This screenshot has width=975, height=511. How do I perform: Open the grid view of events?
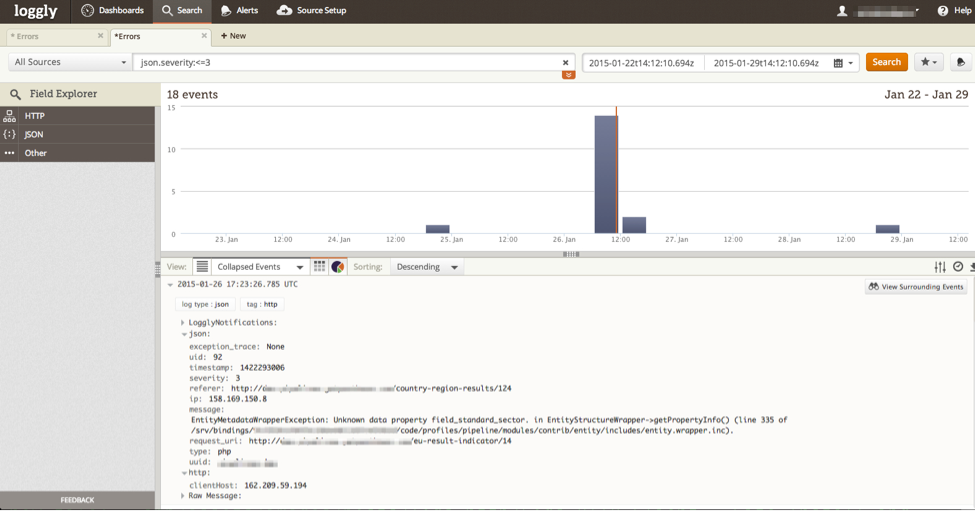(x=319, y=267)
